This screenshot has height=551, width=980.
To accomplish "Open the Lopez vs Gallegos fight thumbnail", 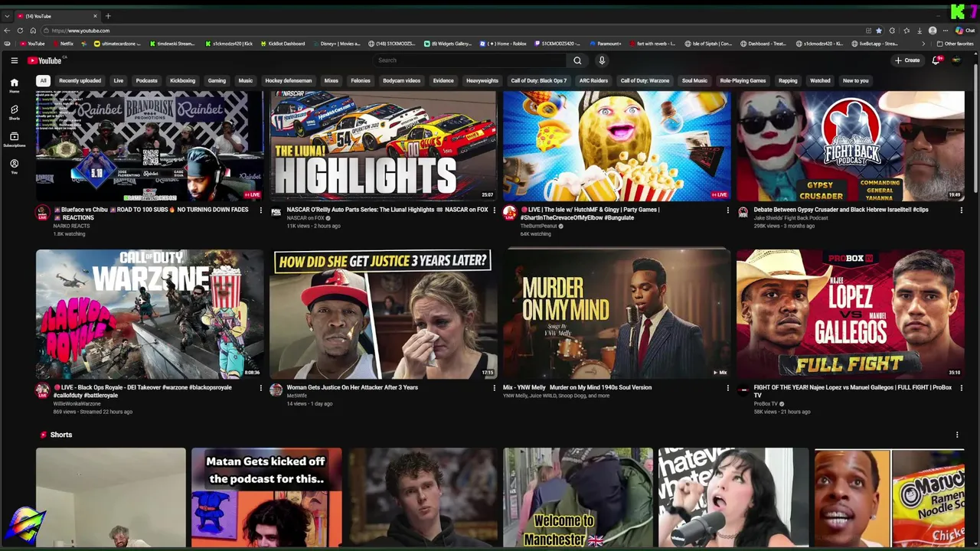I will [850, 314].
